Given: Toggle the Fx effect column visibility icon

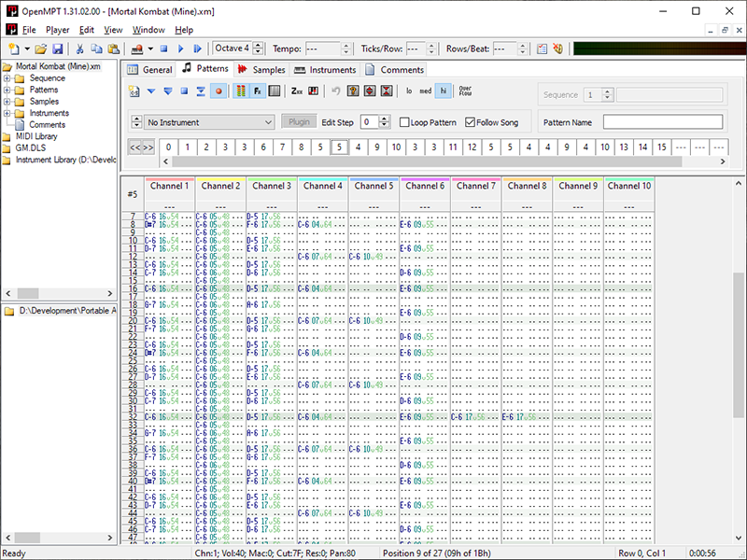Looking at the screenshot, I should [x=257, y=91].
